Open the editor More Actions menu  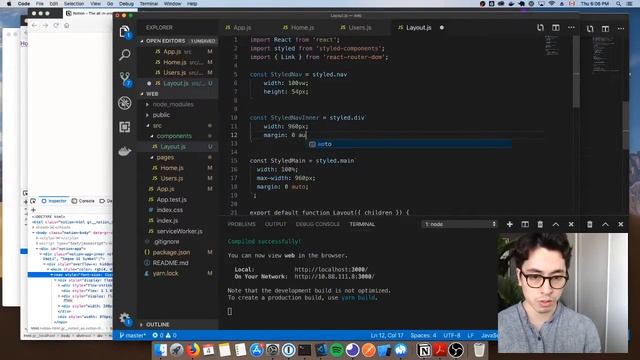(571, 28)
